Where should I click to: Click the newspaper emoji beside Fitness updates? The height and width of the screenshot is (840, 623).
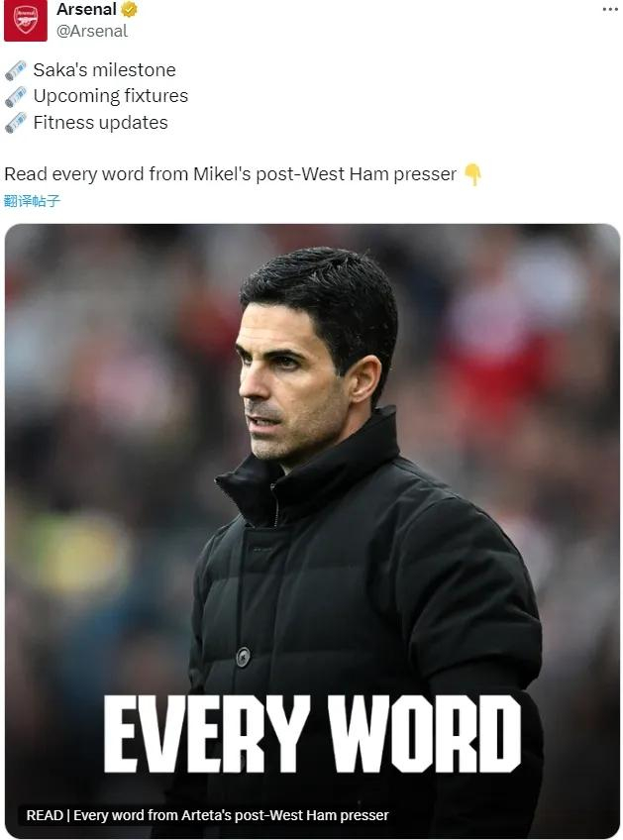16,123
